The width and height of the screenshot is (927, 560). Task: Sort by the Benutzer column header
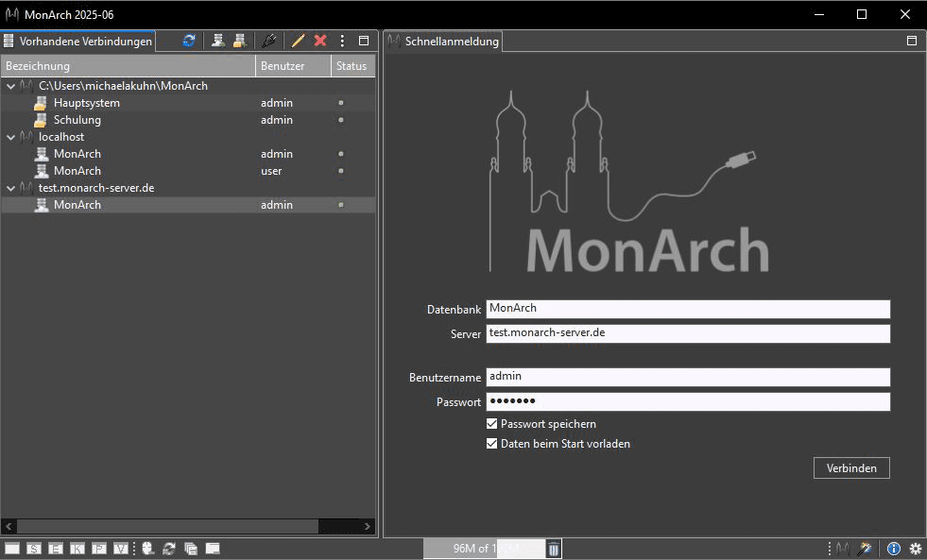(293, 66)
